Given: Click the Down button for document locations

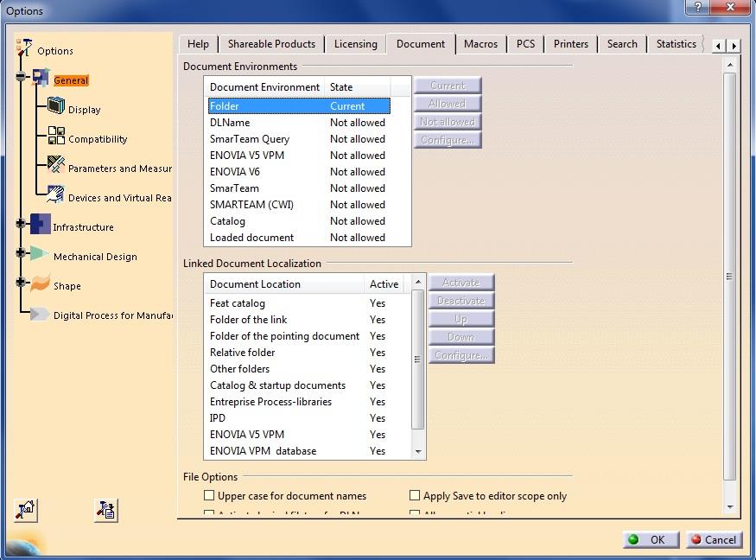Looking at the screenshot, I should pos(461,337).
